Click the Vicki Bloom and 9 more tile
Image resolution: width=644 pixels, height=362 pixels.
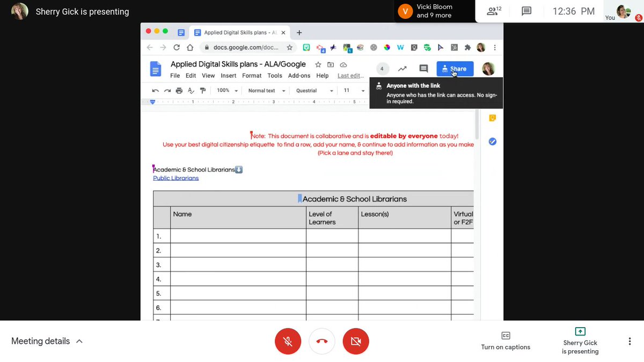[435, 11]
